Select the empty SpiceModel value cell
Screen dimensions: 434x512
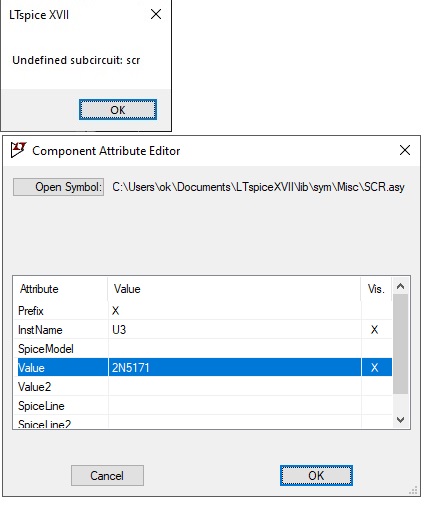(x=235, y=349)
